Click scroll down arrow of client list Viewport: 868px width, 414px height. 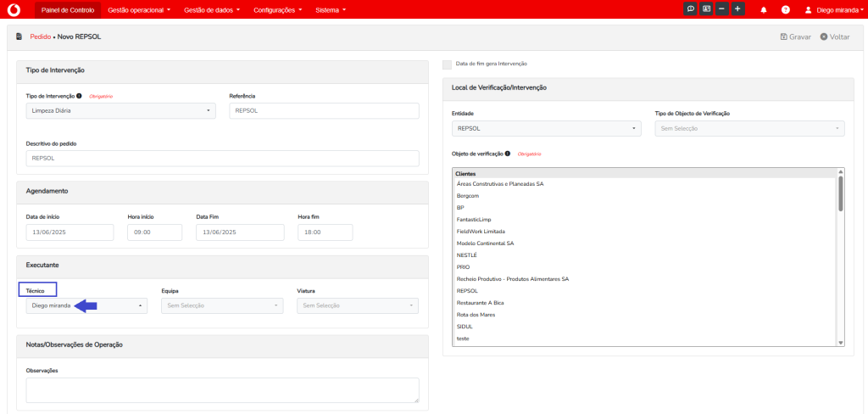click(x=840, y=343)
